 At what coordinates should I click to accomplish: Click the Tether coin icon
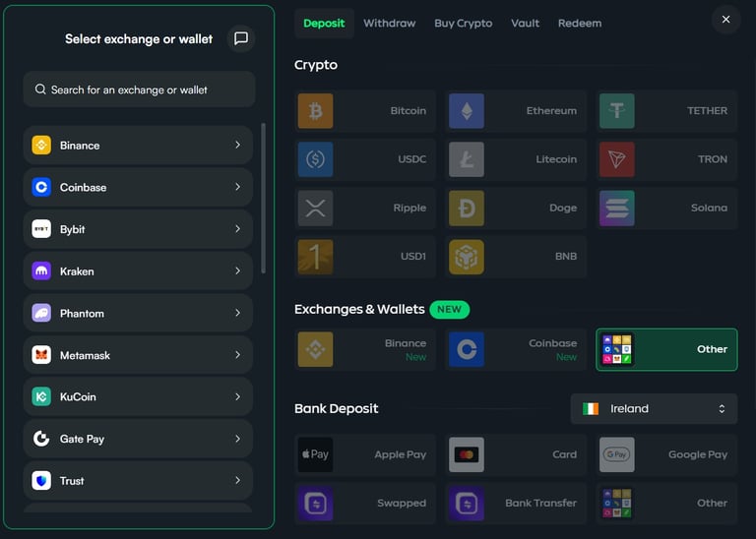616,111
